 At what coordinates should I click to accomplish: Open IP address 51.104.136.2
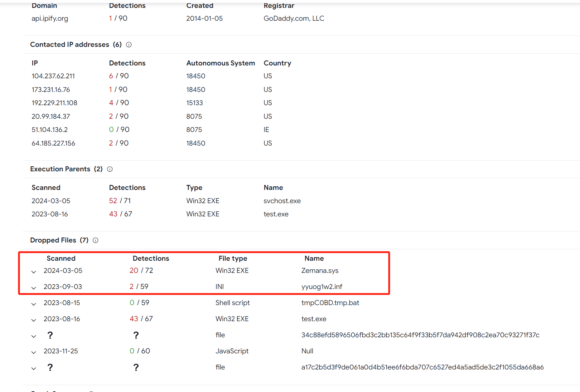click(50, 130)
